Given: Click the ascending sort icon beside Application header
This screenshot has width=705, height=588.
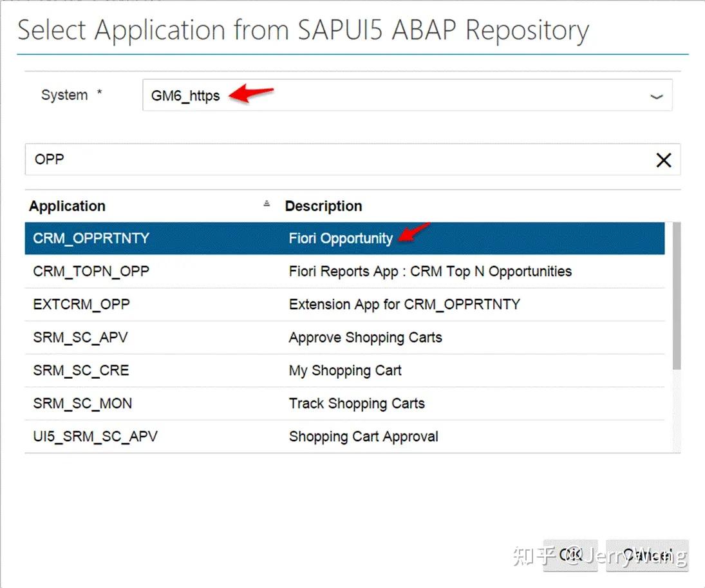Looking at the screenshot, I should coord(268,203).
